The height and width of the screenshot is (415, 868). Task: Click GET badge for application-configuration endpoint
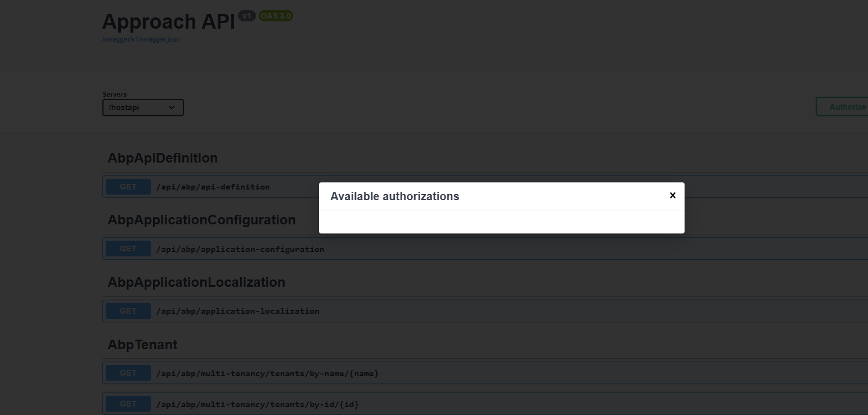pyautogui.click(x=128, y=249)
